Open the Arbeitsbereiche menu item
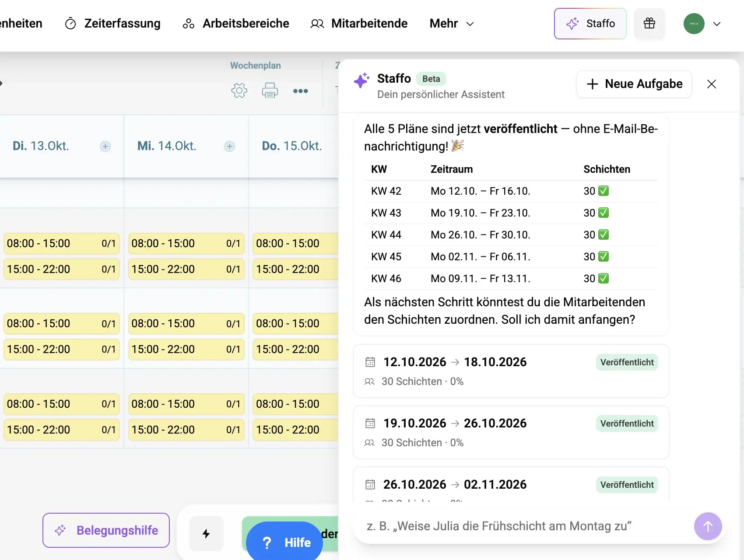744x560 pixels. tap(236, 24)
